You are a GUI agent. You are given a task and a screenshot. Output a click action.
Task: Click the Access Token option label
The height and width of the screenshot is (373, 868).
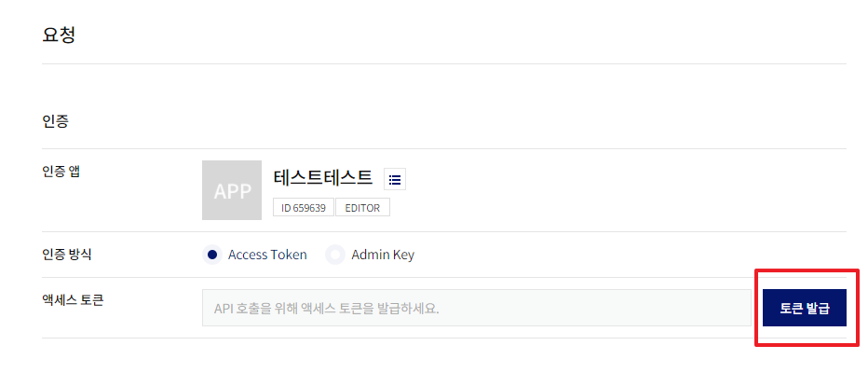pos(267,255)
